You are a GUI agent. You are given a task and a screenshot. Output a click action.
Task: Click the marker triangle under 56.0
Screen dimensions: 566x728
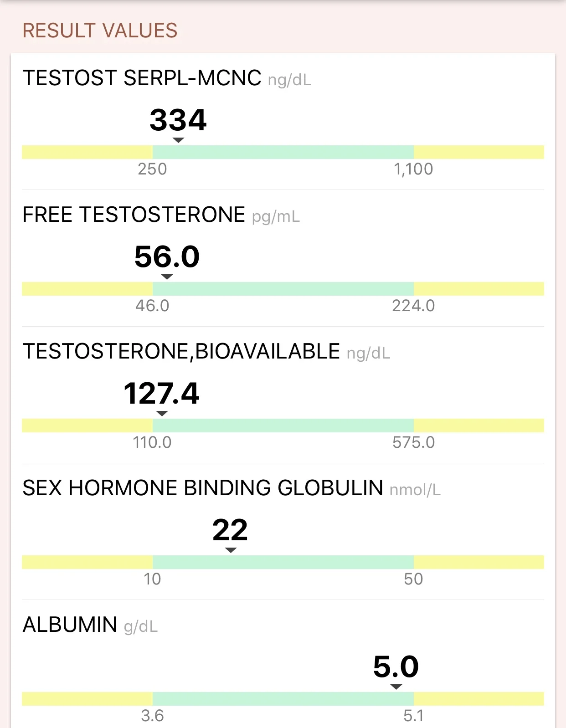(x=167, y=277)
